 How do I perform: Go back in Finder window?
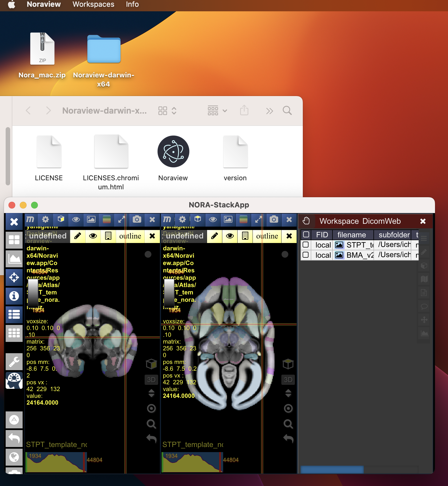tap(28, 110)
